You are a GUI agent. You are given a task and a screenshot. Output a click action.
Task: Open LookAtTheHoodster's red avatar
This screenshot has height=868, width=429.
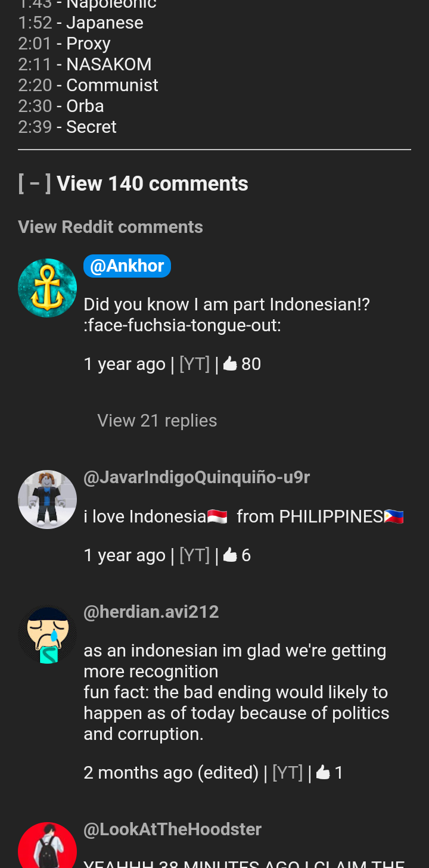tap(48, 845)
